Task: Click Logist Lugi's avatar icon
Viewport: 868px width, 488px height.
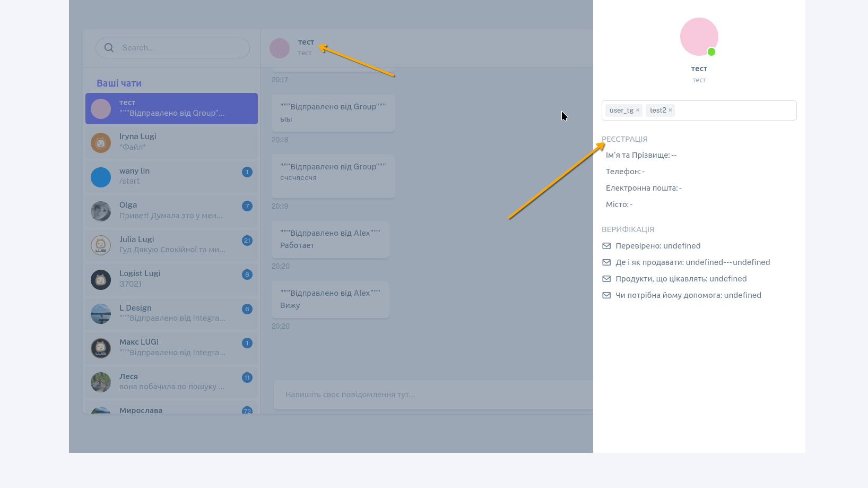Action: coord(101,279)
